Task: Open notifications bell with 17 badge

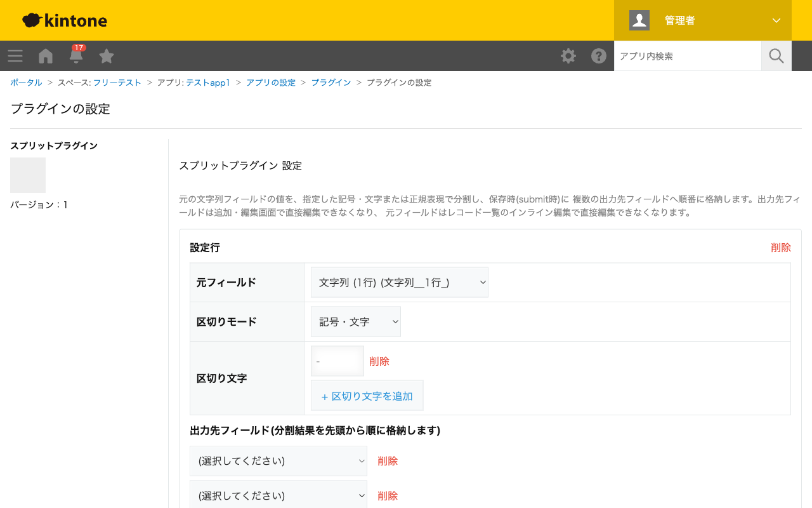Action: coord(76,55)
